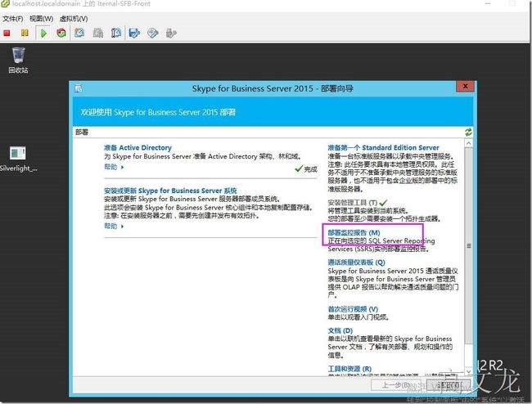Viewport: 532px width, 404px height.
Task: Click the revert to snapshot toolbar icon
Action: [98, 34]
